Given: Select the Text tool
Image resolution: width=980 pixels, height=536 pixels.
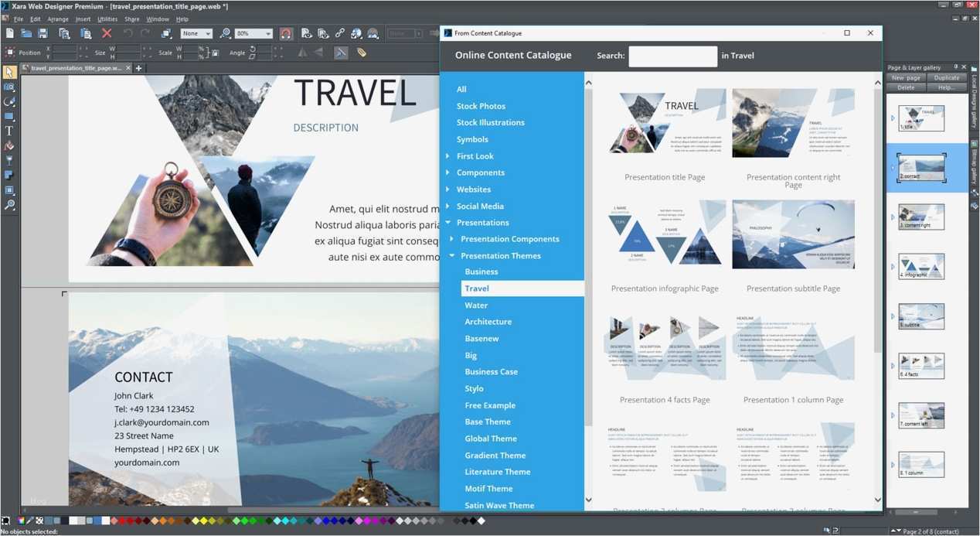Looking at the screenshot, I should tap(9, 131).
